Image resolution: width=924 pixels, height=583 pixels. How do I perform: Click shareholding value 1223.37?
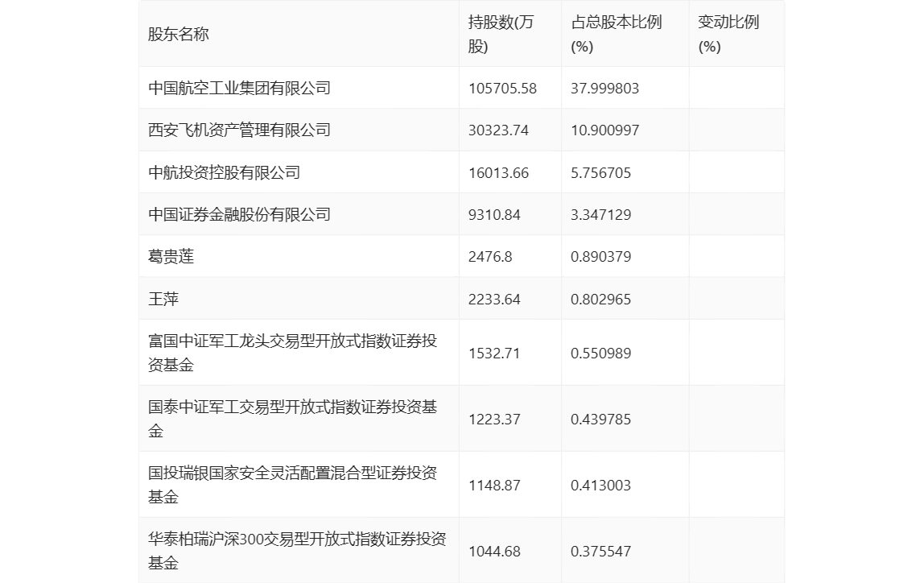click(x=494, y=419)
